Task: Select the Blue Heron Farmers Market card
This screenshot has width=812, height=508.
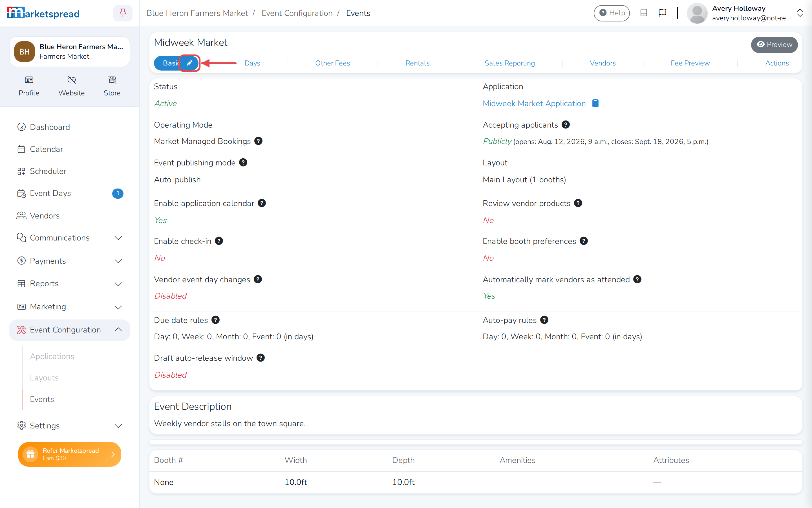Action: 69,52
